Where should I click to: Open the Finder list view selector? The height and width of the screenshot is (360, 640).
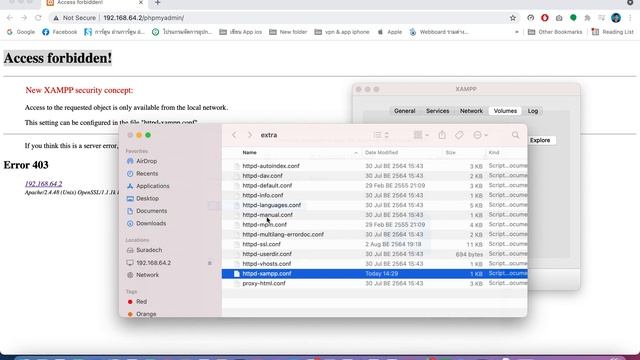pos(381,135)
